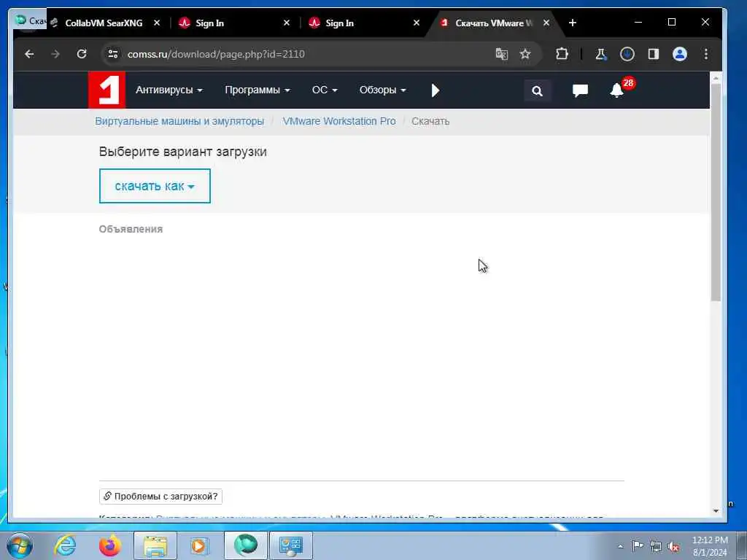
Task: Close the second Sign In tab
Action: pyautogui.click(x=417, y=23)
